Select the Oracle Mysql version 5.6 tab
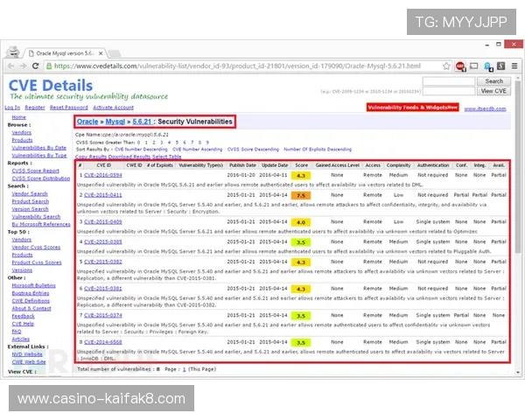This screenshot has height=420, width=525. (66, 53)
